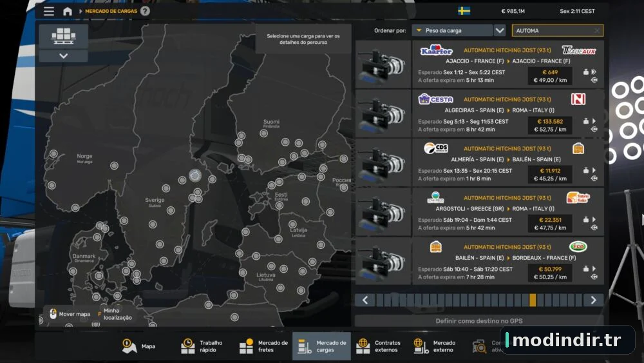The height and width of the screenshot is (363, 644).
Task: Click the double-arrow urgency icon in € 649 row
Action: click(x=594, y=72)
